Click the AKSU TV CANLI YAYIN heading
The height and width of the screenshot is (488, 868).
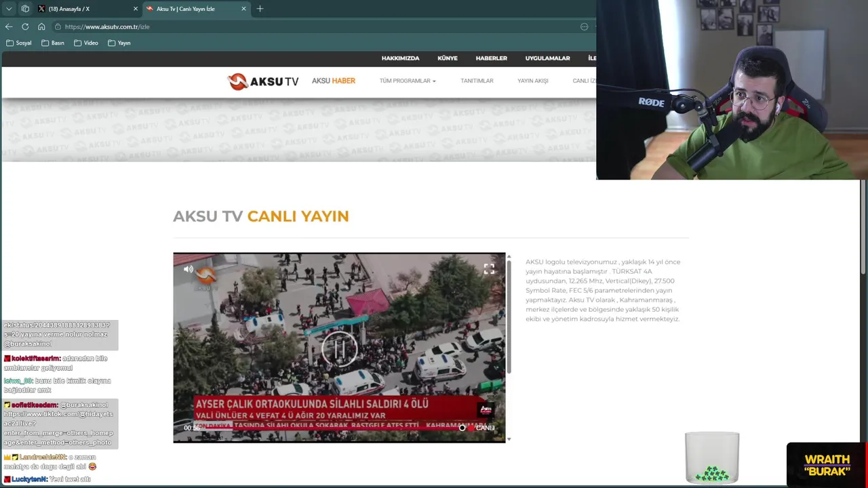[x=261, y=216]
